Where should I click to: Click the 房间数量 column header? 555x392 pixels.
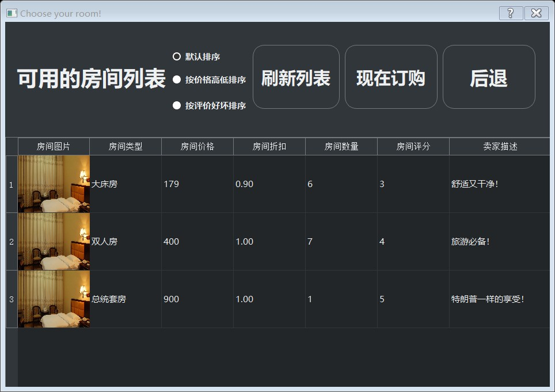[x=341, y=146]
